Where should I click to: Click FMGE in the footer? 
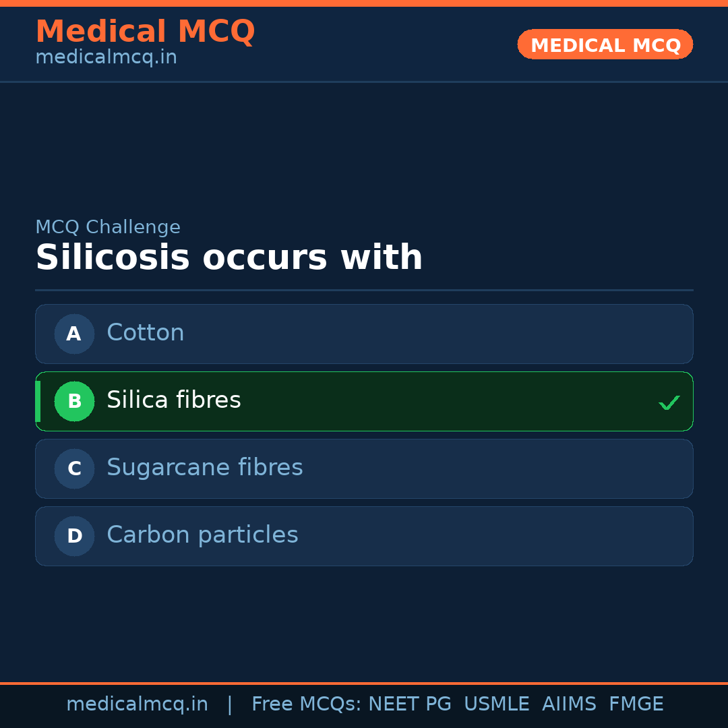636,704
